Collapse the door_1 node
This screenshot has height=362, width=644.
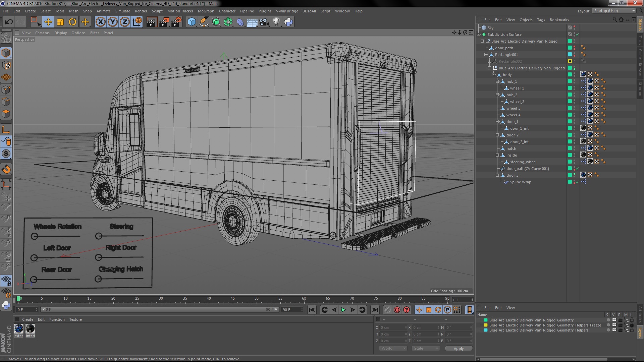pyautogui.click(x=497, y=122)
